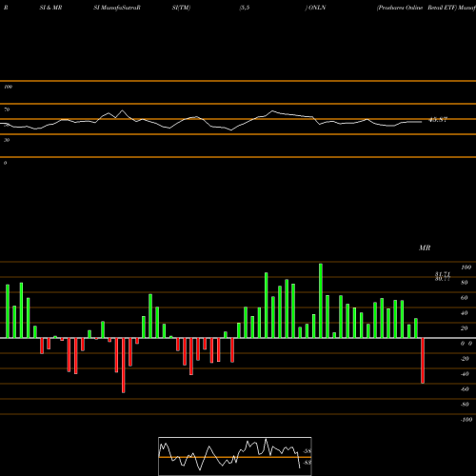Click the MR axis label -100

pyautogui.click(x=466, y=420)
